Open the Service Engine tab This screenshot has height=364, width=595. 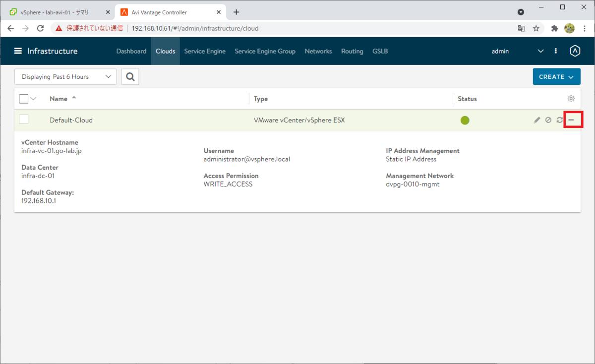(x=205, y=51)
